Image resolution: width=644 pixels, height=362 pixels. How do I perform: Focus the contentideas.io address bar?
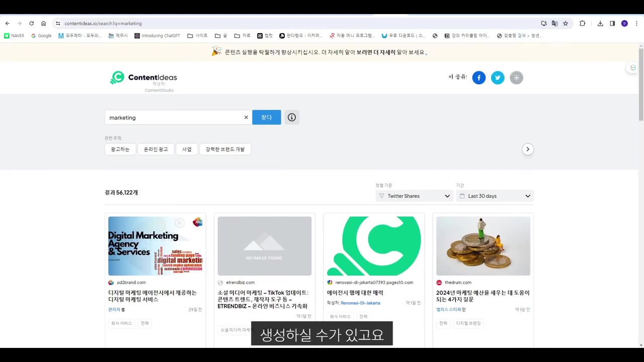point(297,23)
